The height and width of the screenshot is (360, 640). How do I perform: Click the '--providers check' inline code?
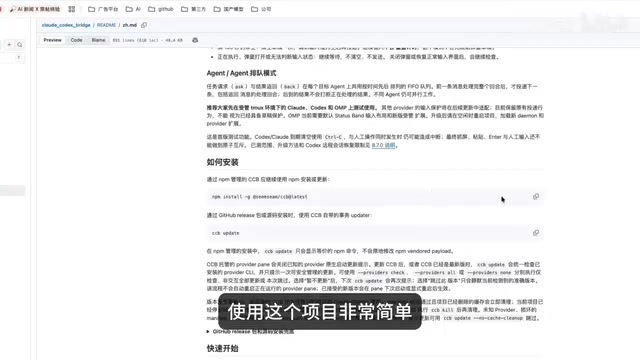(x=381, y=273)
